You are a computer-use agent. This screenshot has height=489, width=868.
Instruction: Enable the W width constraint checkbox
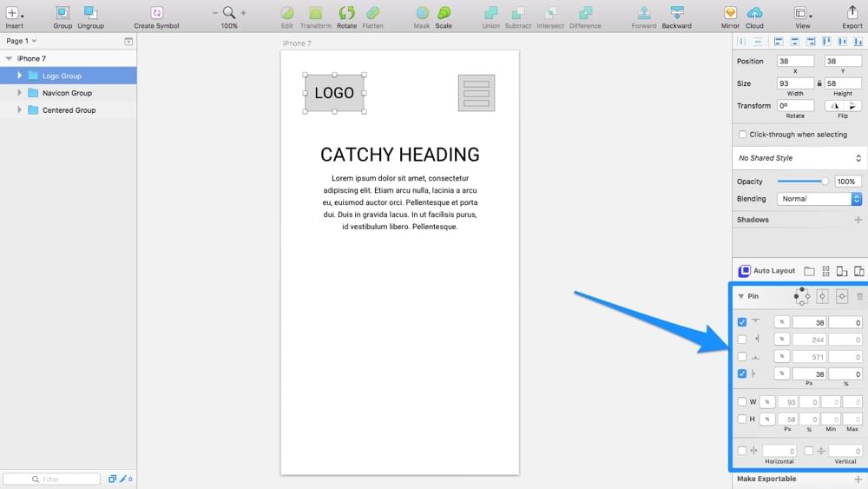pyautogui.click(x=742, y=402)
